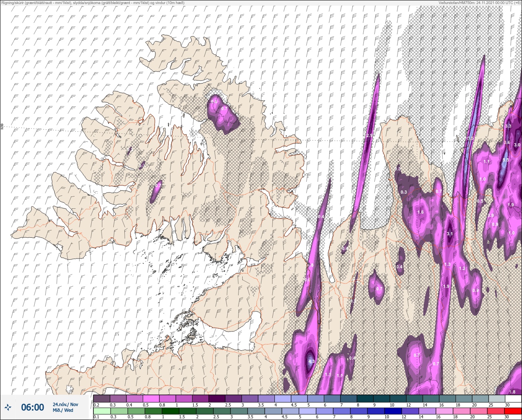Select the brightest pink swatch in top legend
This screenshot has width=522, height=420.
coord(151,398)
